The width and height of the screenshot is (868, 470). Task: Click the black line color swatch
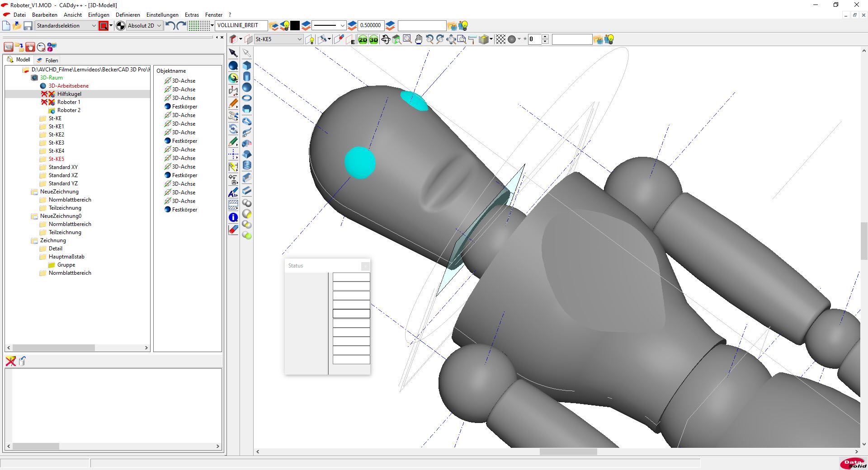(x=295, y=26)
